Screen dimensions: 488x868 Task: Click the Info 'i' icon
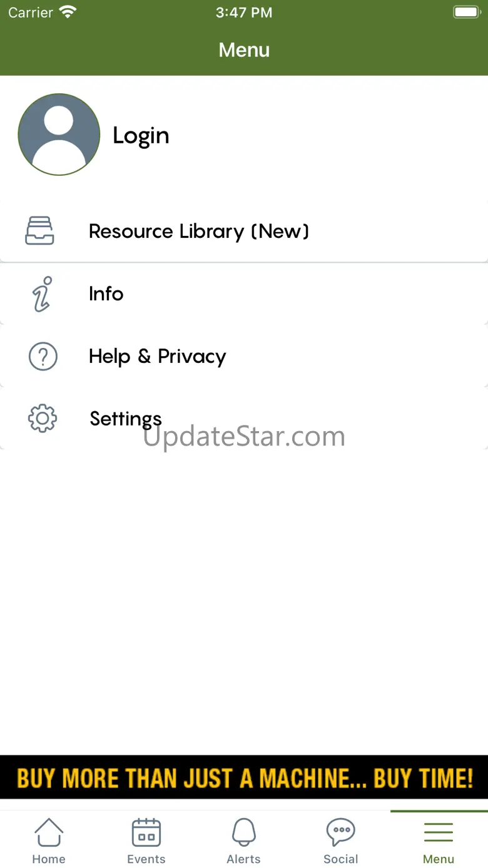(x=43, y=294)
